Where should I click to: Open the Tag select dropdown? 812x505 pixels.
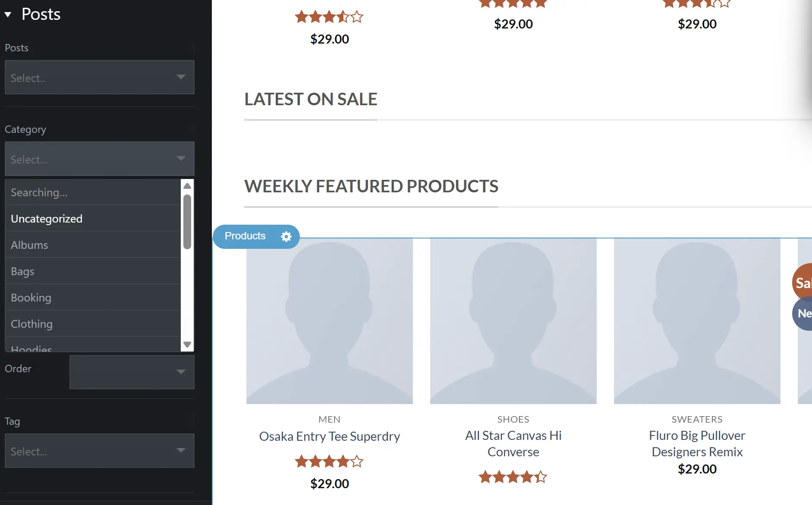[100, 451]
